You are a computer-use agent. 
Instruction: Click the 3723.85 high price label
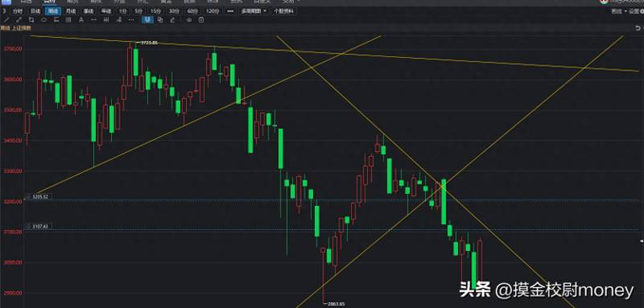click(149, 43)
